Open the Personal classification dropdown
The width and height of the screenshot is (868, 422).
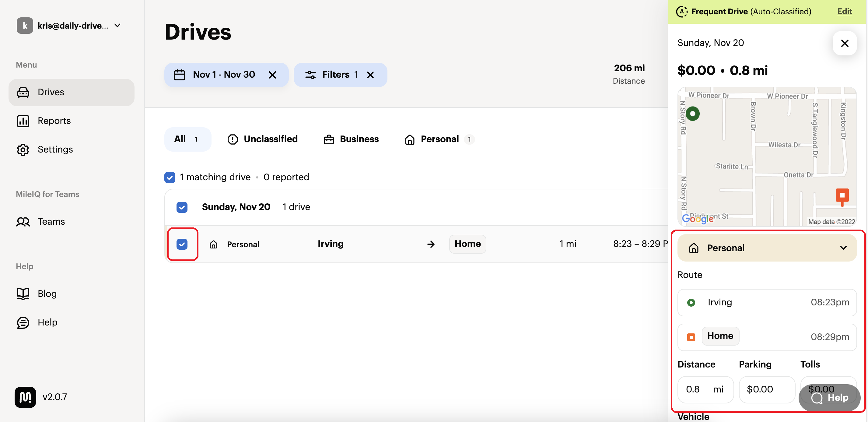coord(767,248)
